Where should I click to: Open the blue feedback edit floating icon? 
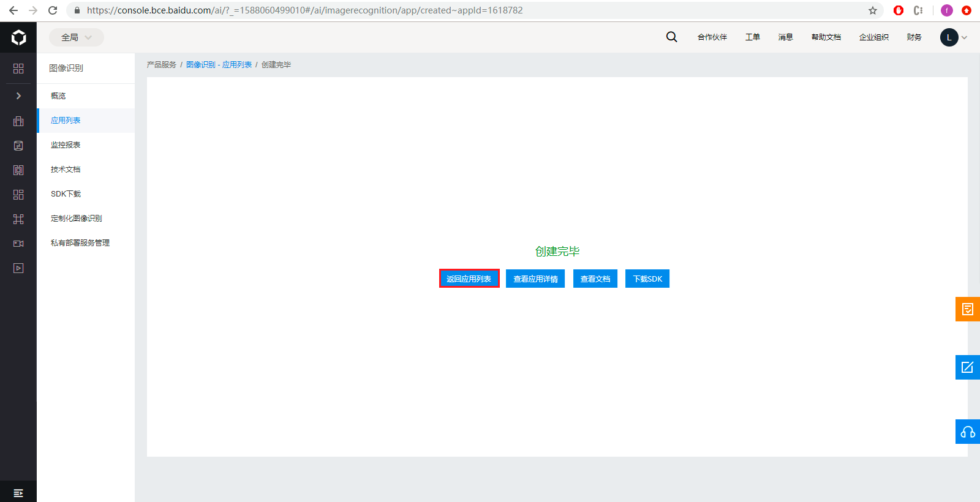pos(968,367)
